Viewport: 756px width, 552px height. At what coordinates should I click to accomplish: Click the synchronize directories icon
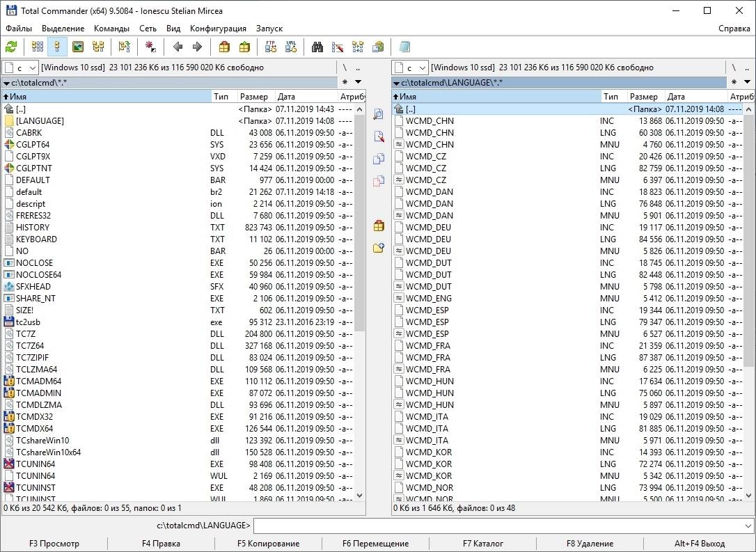click(358, 47)
